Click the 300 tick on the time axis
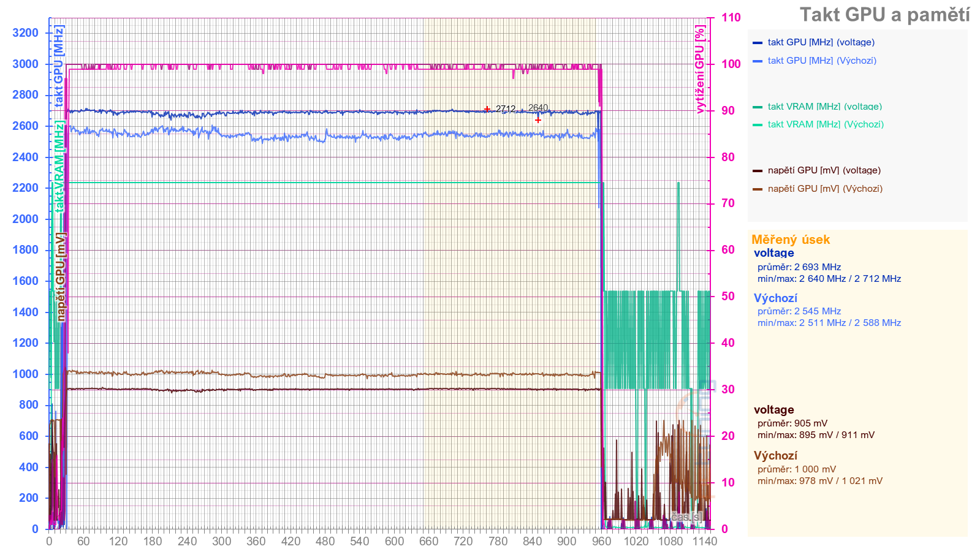 [222, 541]
